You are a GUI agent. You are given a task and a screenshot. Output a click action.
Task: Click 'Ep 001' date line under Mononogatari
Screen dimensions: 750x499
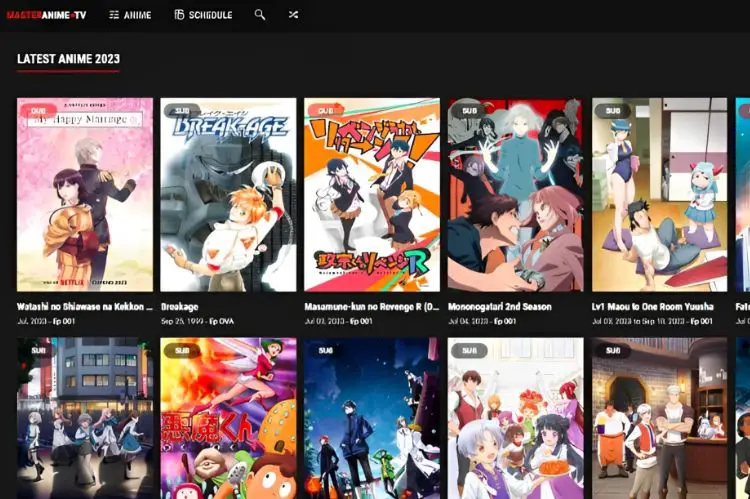pyautogui.click(x=482, y=321)
